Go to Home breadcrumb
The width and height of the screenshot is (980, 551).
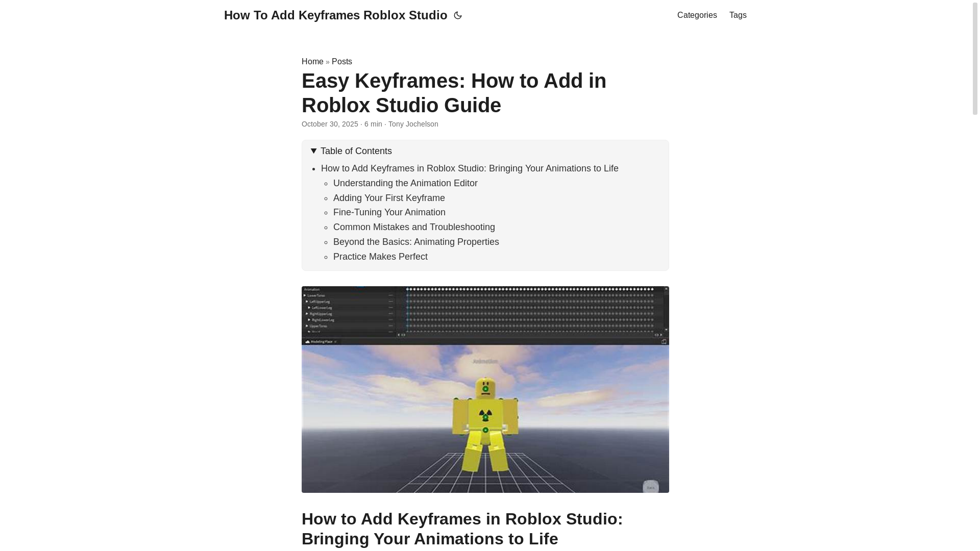312,61
